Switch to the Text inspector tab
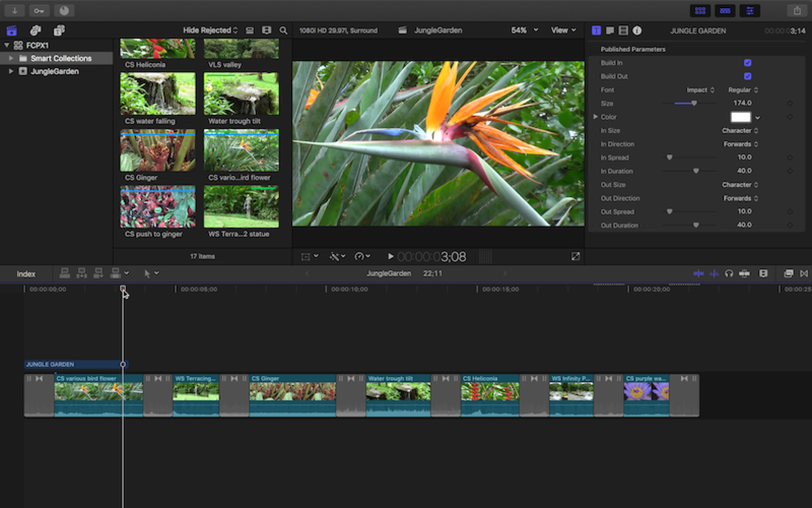 [610, 30]
